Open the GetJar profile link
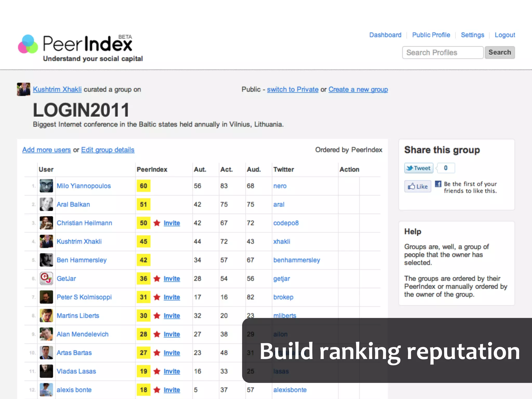This screenshot has width=532, height=399. point(66,279)
